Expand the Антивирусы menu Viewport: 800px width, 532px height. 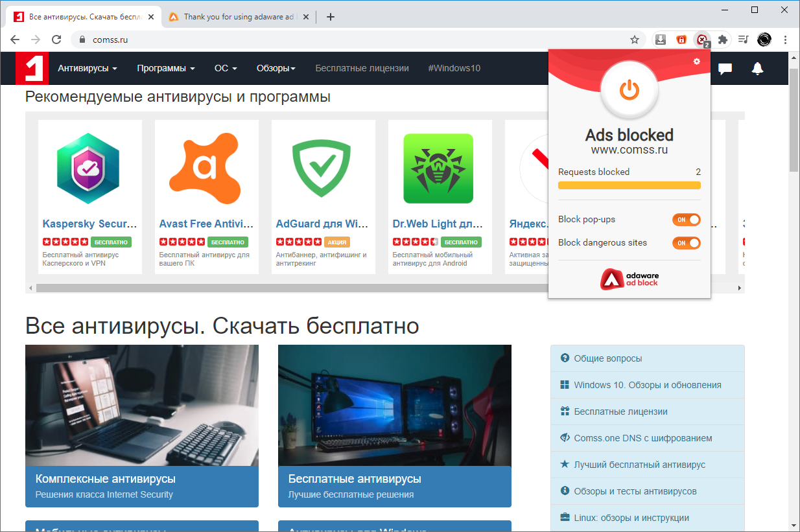pyautogui.click(x=88, y=68)
